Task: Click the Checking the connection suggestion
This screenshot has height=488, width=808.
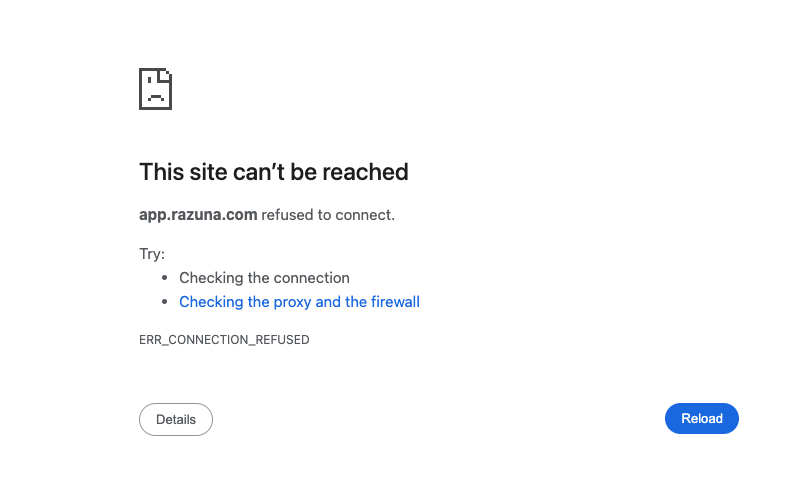Action: (x=264, y=278)
